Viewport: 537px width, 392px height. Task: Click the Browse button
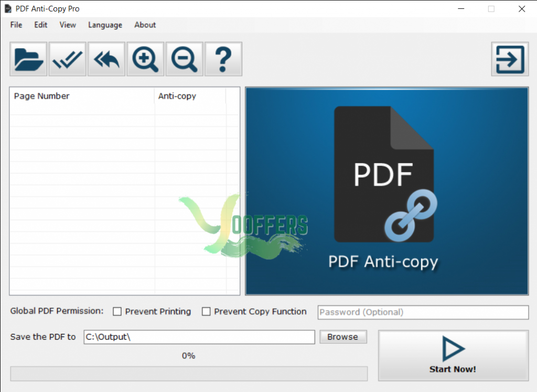343,337
